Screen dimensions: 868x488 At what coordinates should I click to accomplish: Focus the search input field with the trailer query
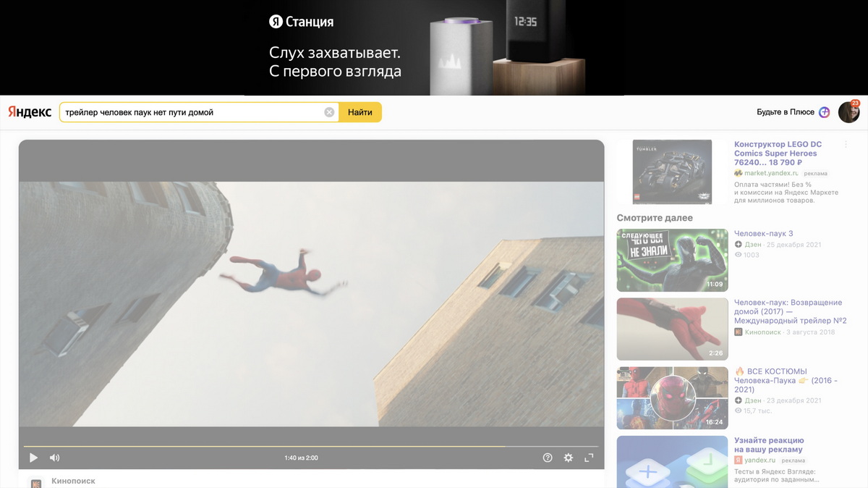tap(192, 112)
